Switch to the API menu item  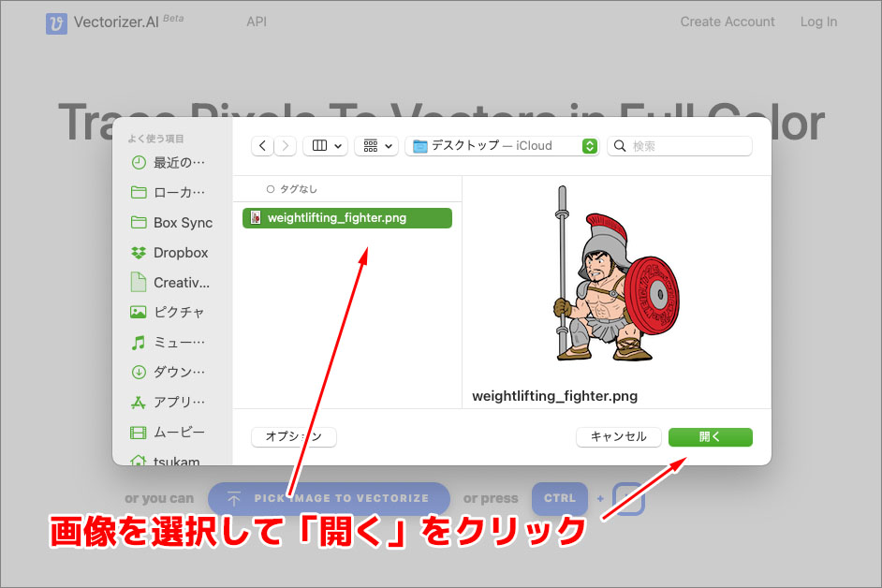(256, 22)
